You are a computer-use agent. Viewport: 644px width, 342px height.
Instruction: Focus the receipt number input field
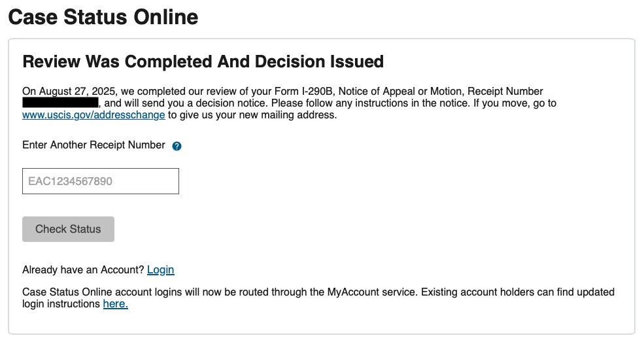(x=100, y=181)
